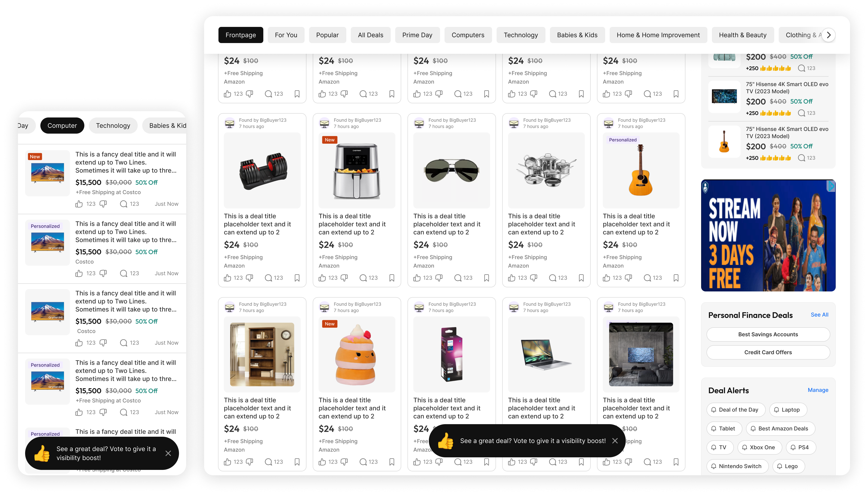868x495 pixels.
Task: Open the Credit Card Offers button
Action: pyautogui.click(x=768, y=352)
